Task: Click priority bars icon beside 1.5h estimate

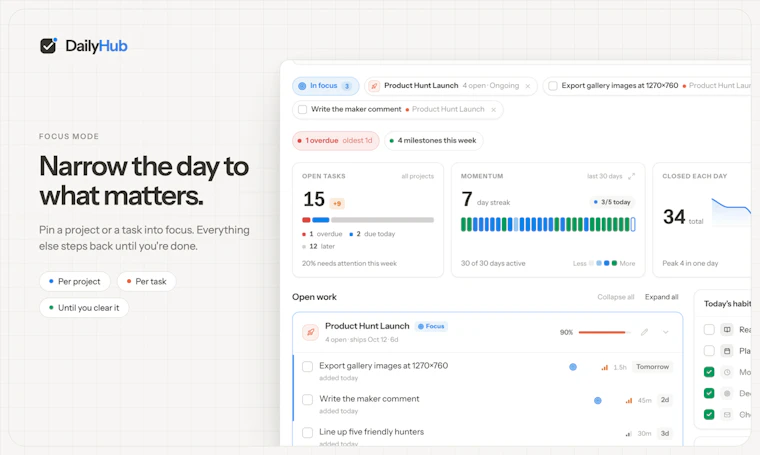Action: [604, 368]
